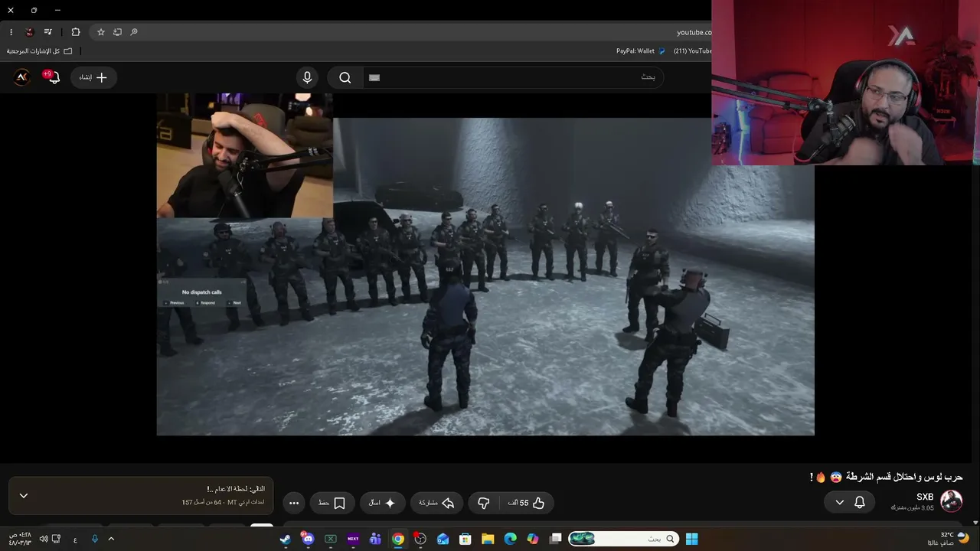Viewport: 980px width, 551px height.
Task: Like the video (55 thousand)
Action: pyautogui.click(x=527, y=503)
